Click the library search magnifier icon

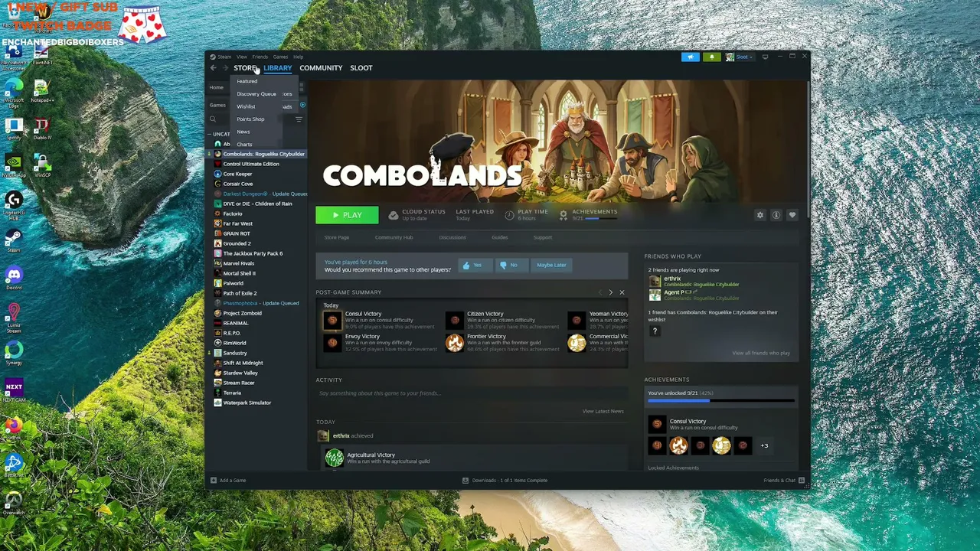(214, 119)
